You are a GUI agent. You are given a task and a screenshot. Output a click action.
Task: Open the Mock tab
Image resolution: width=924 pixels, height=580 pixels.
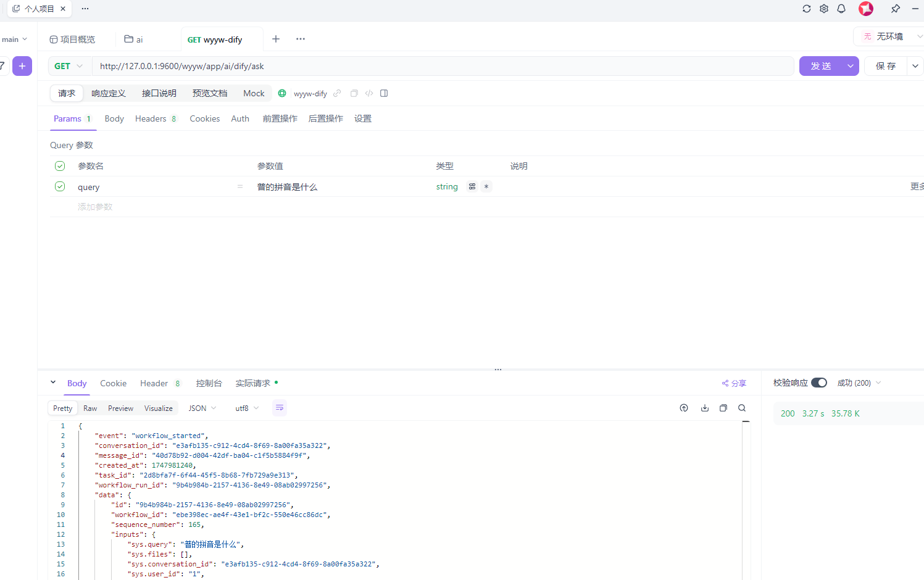pyautogui.click(x=254, y=93)
